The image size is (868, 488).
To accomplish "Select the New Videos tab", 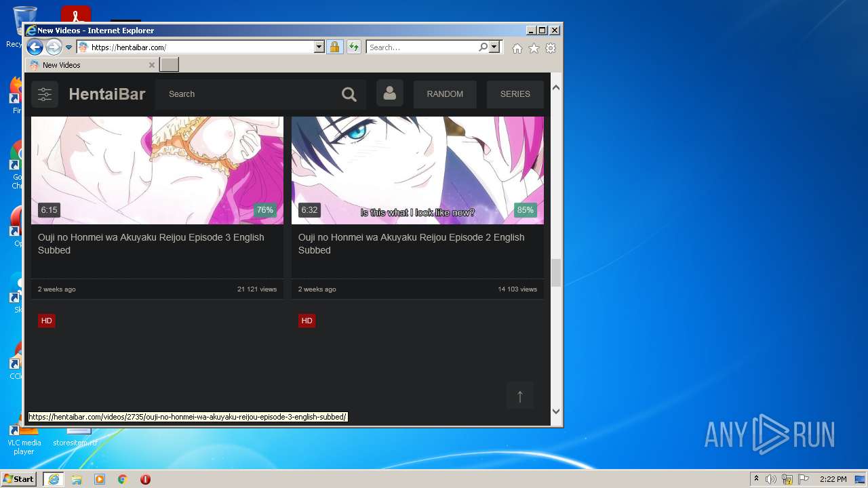I will [x=92, y=65].
